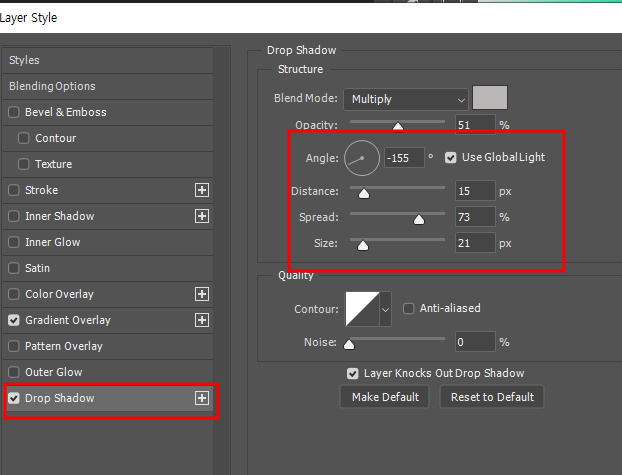622x475 pixels.
Task: Open the Contour picker dropdown arrow
Action: pos(386,309)
